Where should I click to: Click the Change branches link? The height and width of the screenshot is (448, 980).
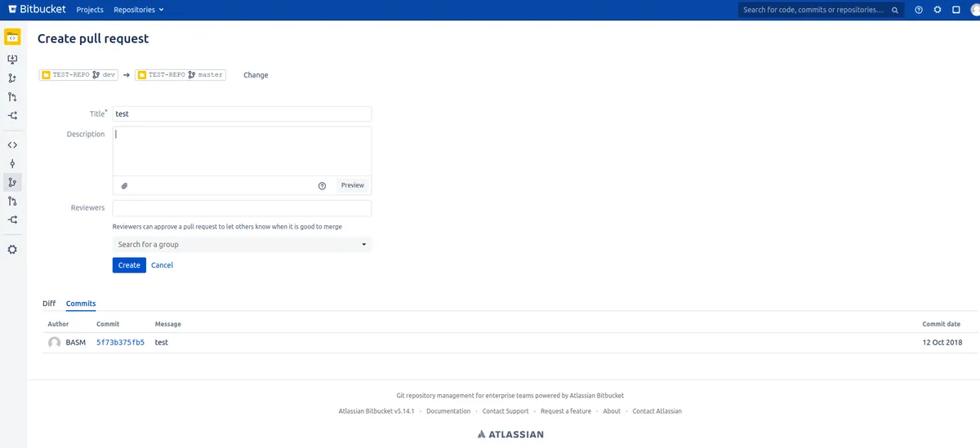(256, 75)
